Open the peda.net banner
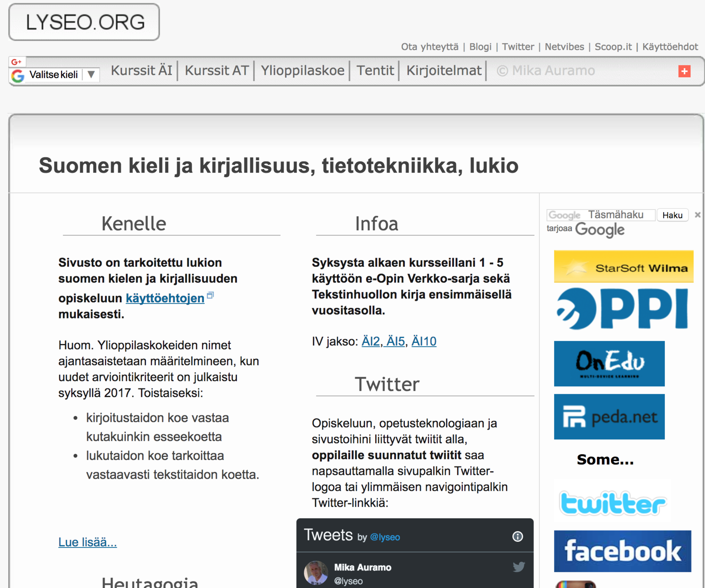 tap(609, 417)
